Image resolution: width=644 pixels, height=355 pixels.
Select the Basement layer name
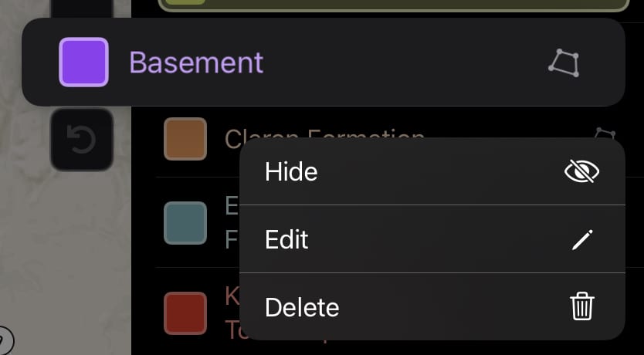[x=196, y=62]
